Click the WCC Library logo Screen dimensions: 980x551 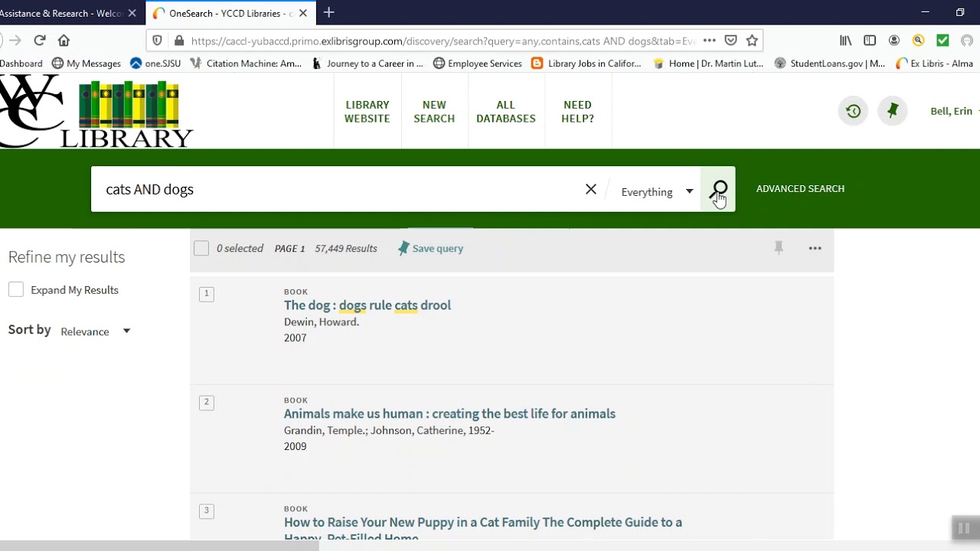[96, 112]
